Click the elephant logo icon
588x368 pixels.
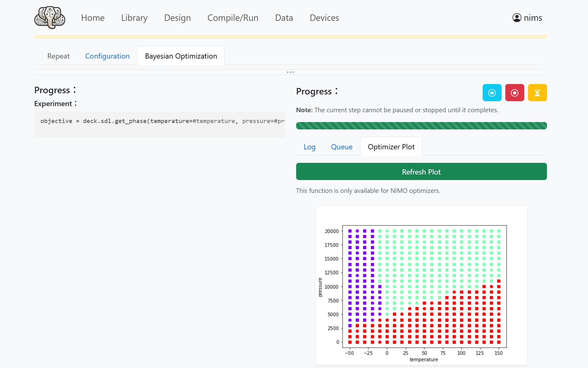50,18
